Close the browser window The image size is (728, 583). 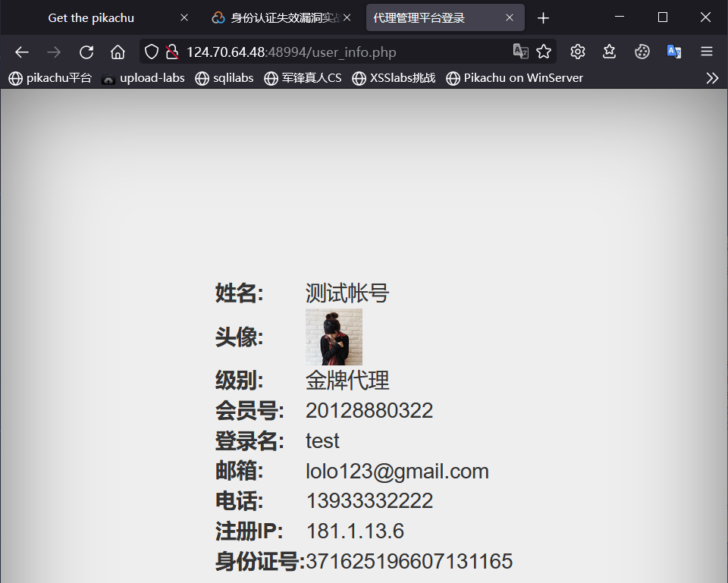click(x=705, y=17)
